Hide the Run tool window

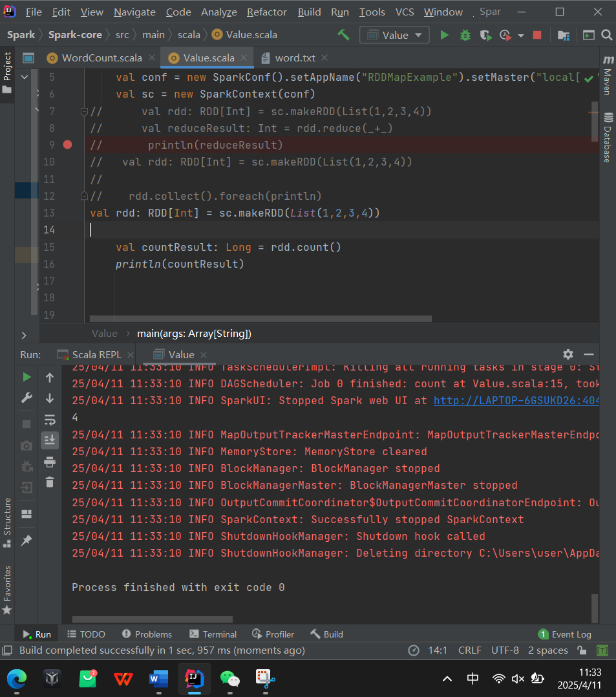click(x=589, y=354)
